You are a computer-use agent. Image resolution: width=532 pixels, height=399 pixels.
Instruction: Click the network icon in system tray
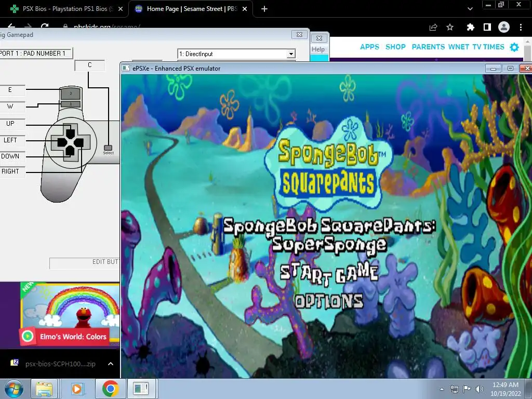(454, 389)
